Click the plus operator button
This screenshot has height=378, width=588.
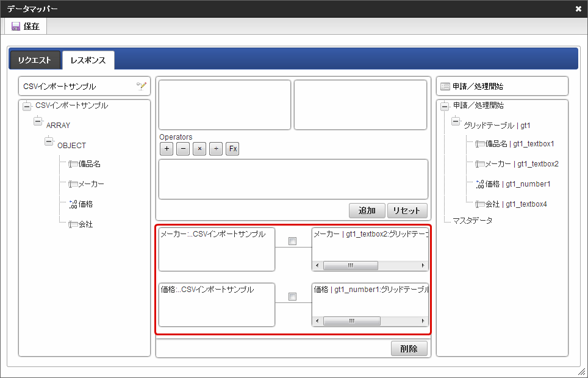pos(167,149)
